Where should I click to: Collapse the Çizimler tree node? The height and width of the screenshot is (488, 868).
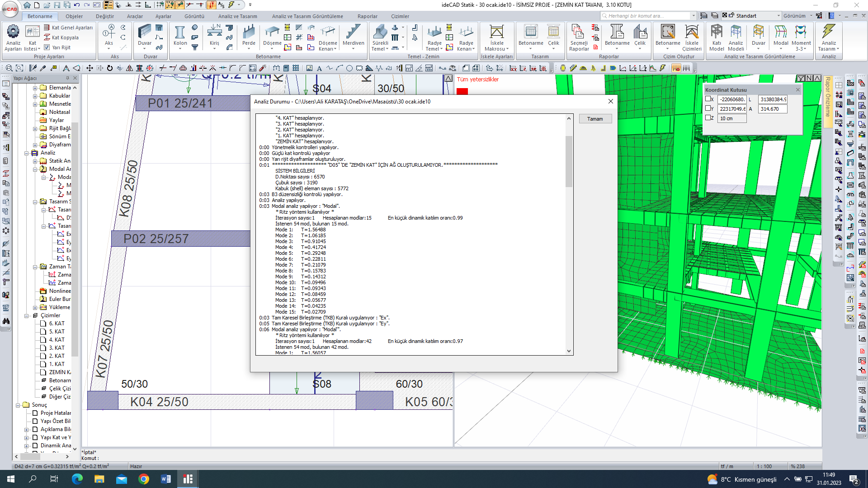(x=27, y=315)
